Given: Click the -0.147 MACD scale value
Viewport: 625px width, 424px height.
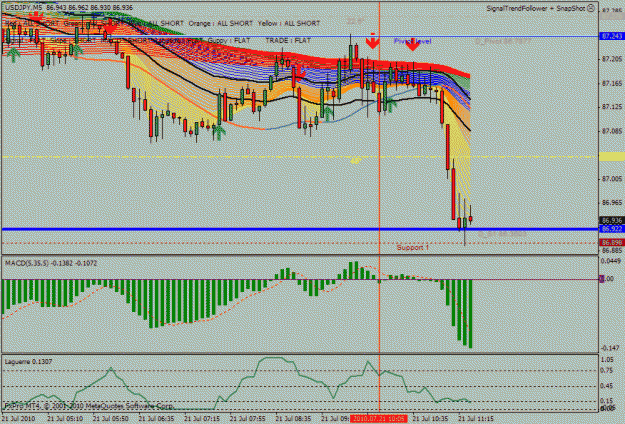Looking at the screenshot, I should [612, 348].
